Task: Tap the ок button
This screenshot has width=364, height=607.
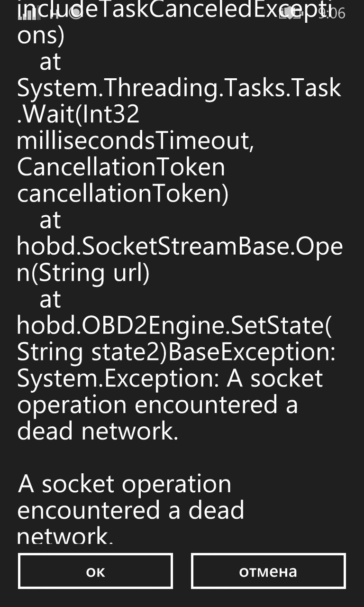Action: [95, 571]
